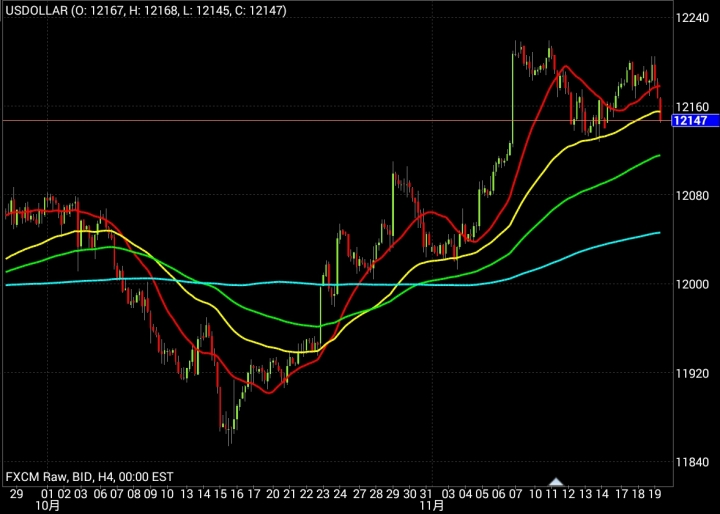Click the white triangle marker on time axis
Screen dimensions: 720x514
[x=556, y=482]
